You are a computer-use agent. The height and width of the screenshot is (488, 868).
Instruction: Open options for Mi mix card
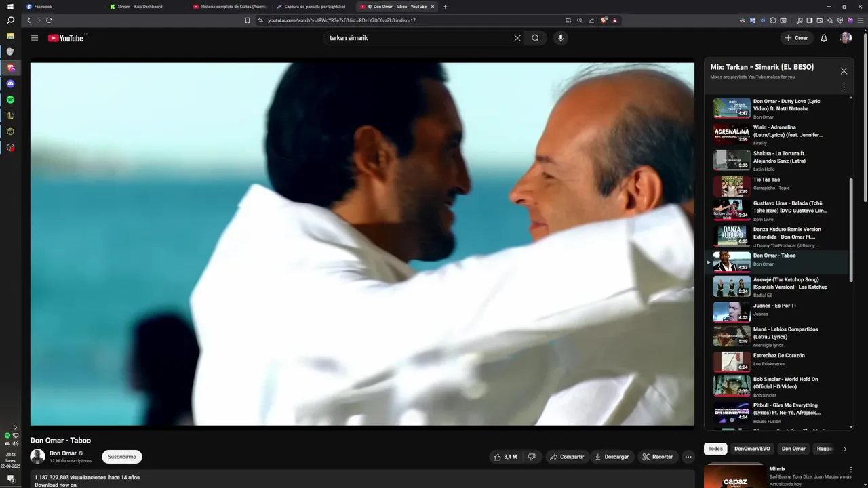851,470
